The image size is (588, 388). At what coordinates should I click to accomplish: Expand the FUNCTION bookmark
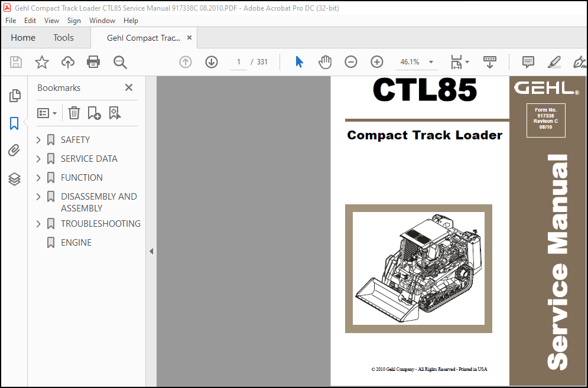pos(38,178)
